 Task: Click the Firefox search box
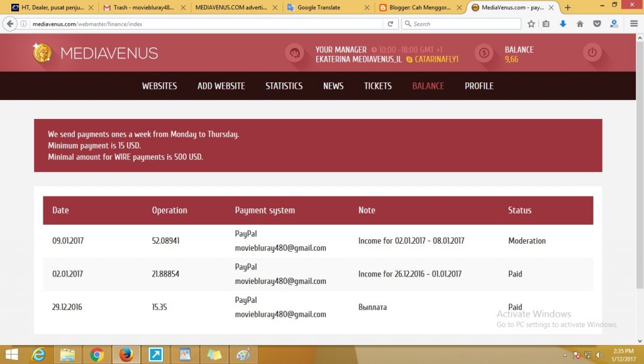point(462,24)
